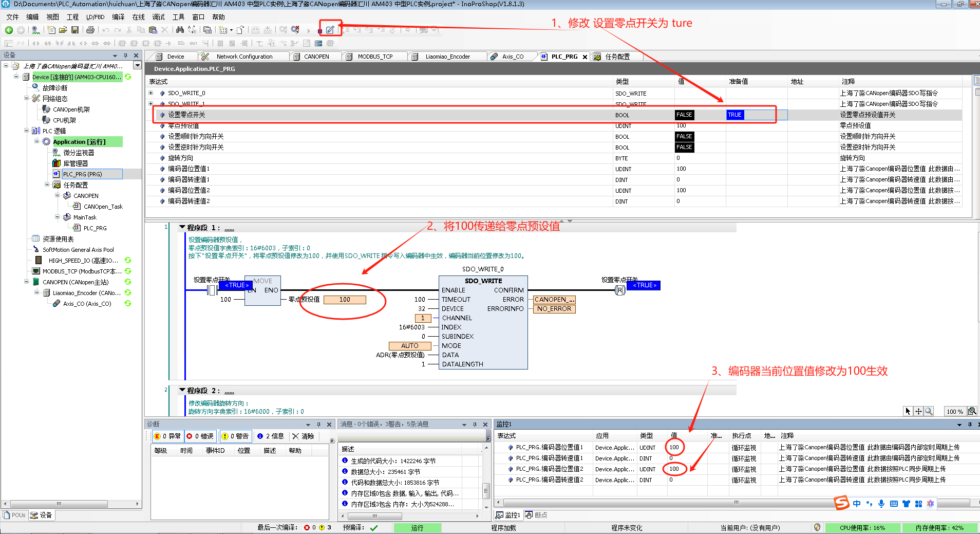Click the green navigate back arrow
Viewport: 980px width, 534px height.
9,30
